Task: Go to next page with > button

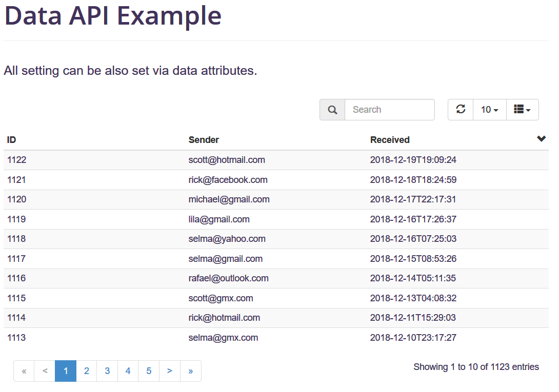Action: click(170, 371)
